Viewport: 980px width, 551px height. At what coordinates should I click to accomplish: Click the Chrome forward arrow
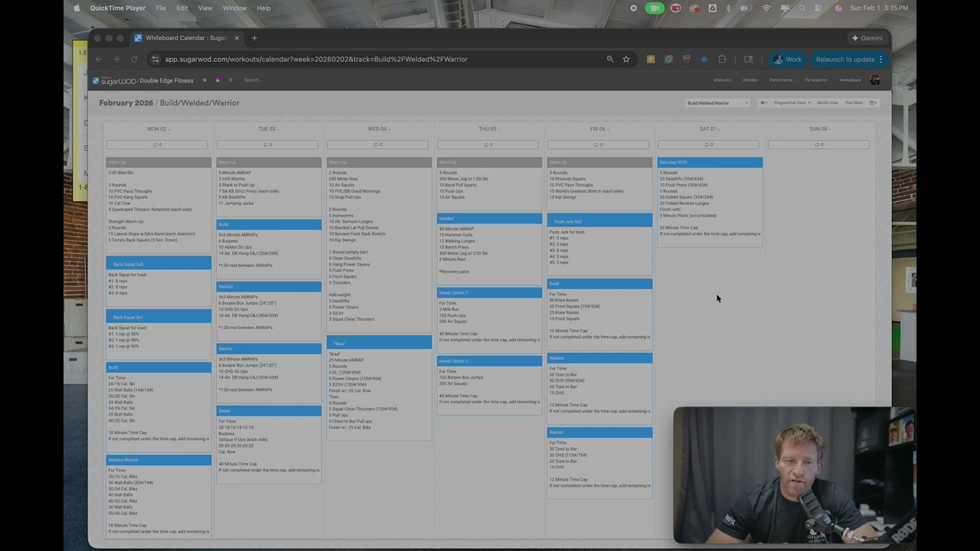[x=116, y=59]
